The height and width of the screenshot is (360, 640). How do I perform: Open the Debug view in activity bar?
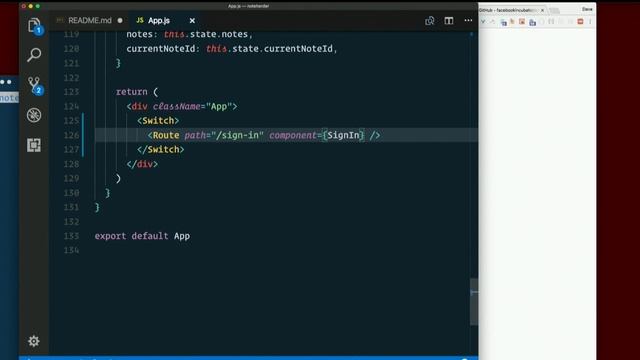[34, 115]
